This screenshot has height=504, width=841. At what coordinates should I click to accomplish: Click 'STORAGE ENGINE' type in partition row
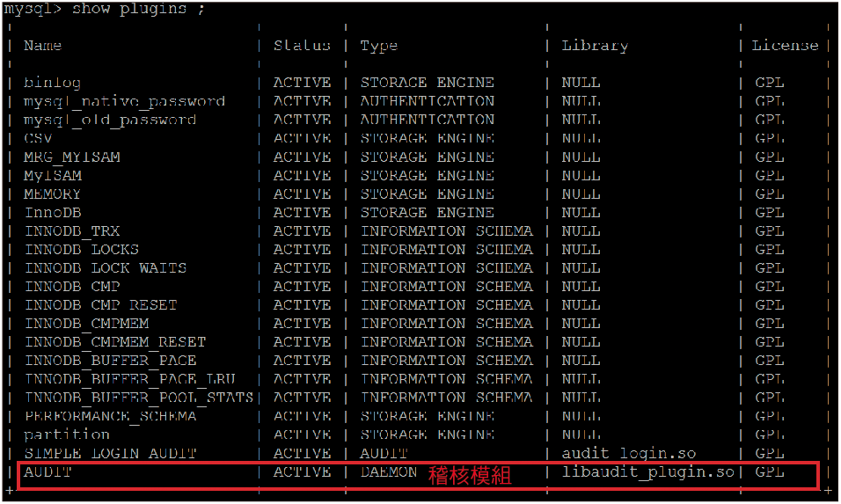pyautogui.click(x=427, y=435)
